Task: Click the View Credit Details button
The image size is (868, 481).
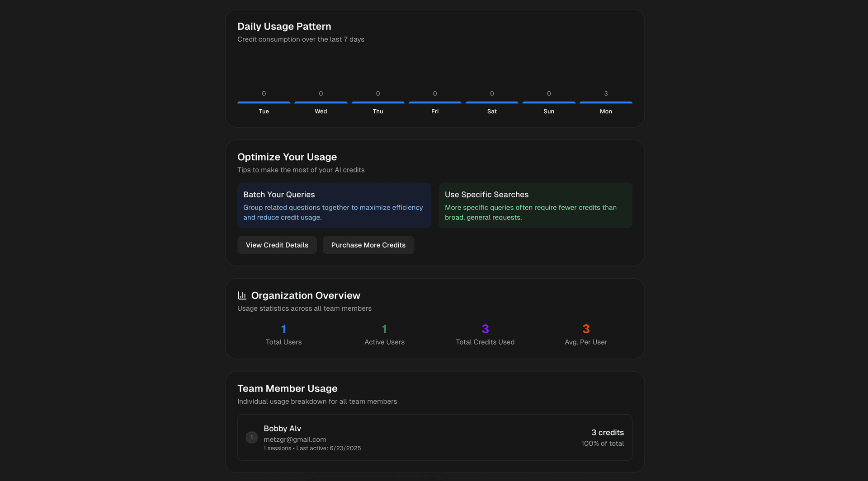Action: click(277, 245)
